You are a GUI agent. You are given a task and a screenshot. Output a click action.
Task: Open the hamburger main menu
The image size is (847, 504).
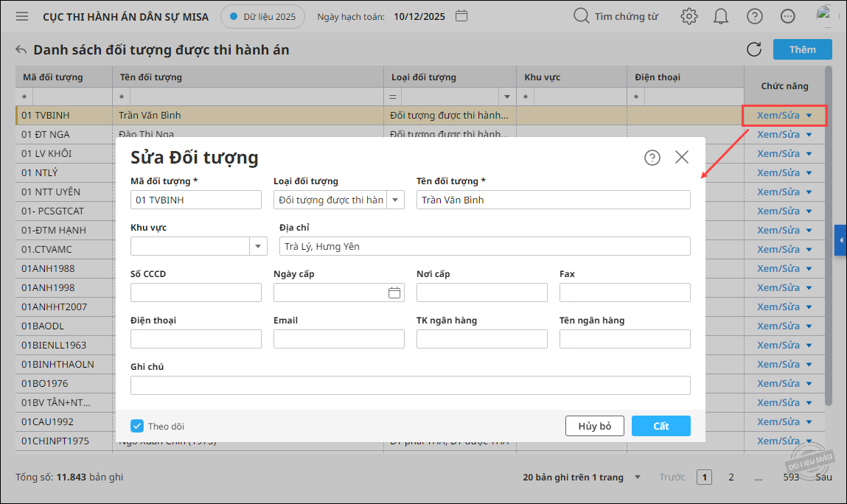[x=22, y=16]
